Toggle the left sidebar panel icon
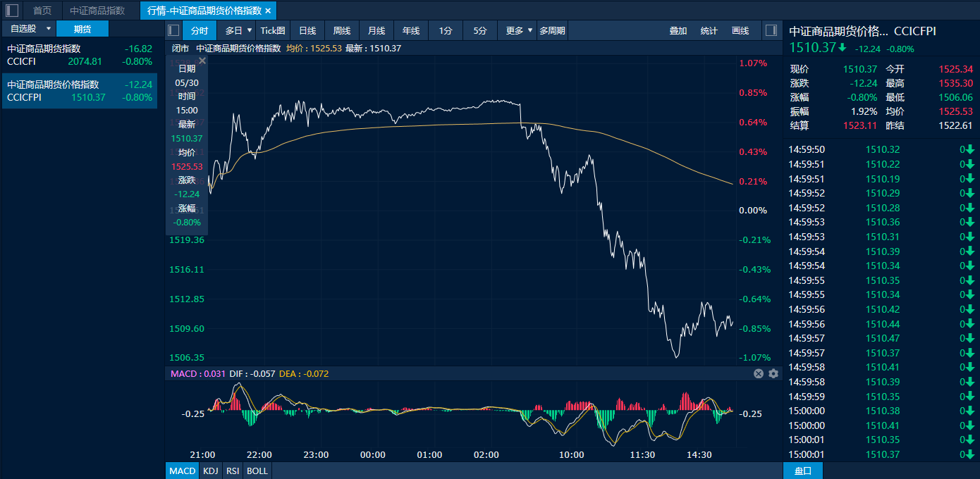 (12, 11)
